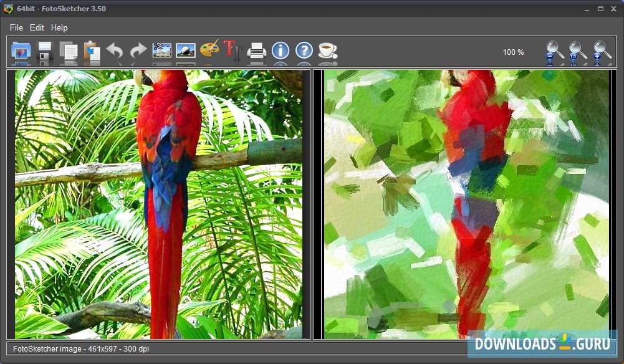Click the coffee cup donate icon

click(x=328, y=50)
